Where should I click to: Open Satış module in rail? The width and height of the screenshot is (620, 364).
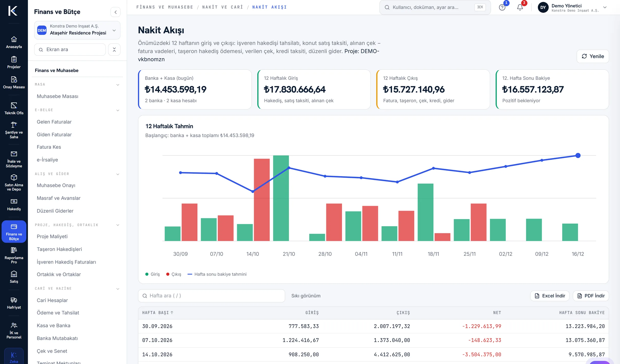(14, 277)
